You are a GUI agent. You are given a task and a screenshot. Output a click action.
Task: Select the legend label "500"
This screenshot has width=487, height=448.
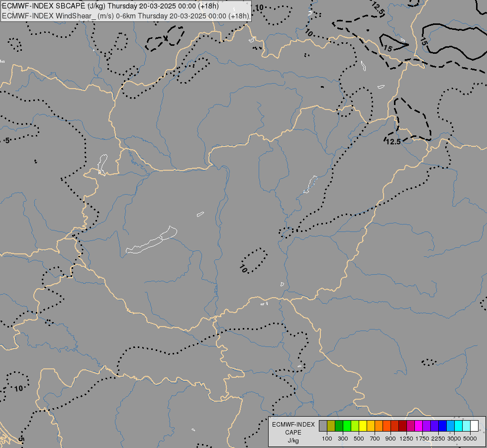[359, 439]
